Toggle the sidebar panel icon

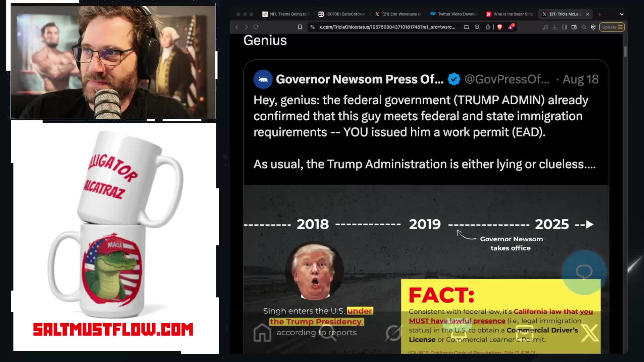coord(565,27)
